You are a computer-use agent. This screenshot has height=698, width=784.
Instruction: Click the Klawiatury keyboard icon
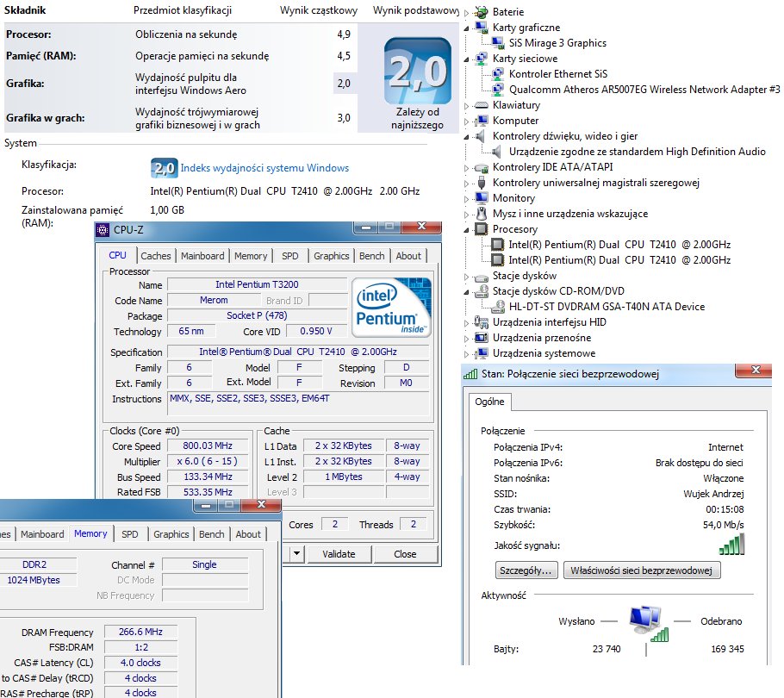click(481, 104)
